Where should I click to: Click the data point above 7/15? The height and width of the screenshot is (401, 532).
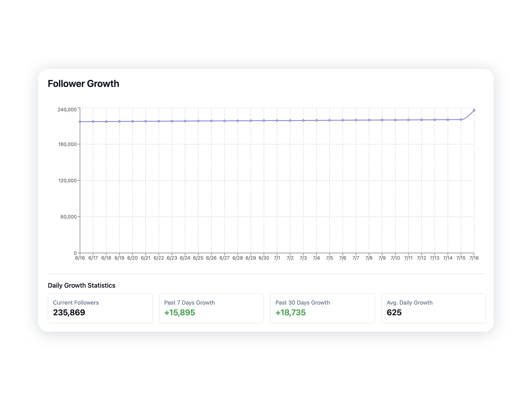coord(461,119)
